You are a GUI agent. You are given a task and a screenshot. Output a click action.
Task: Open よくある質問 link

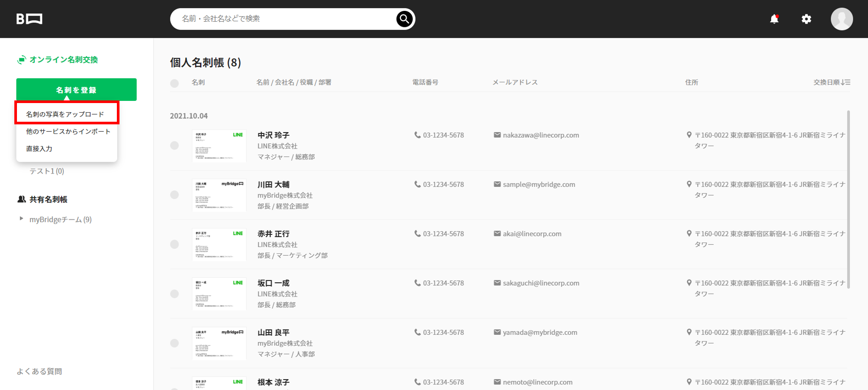pos(39,371)
